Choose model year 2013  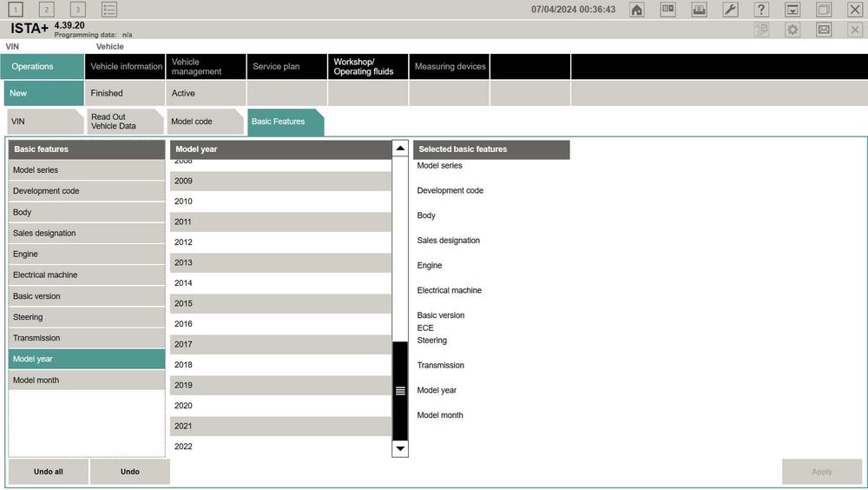[x=280, y=262]
